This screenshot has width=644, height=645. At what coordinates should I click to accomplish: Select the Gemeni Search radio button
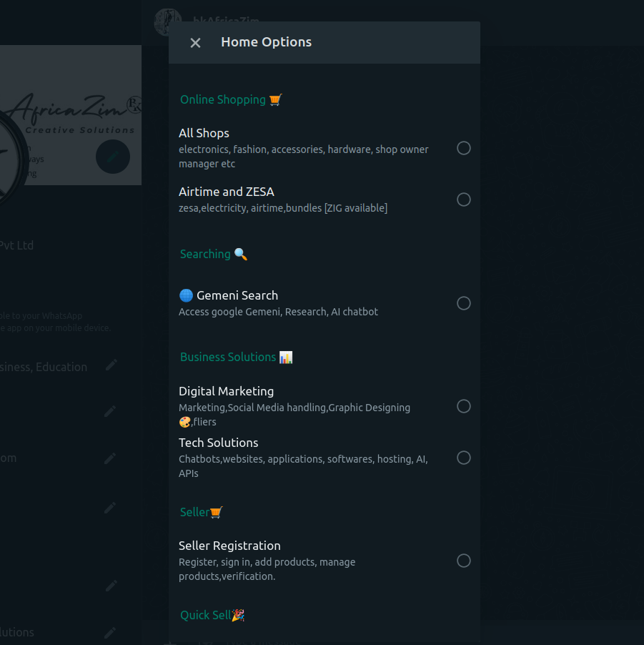pyautogui.click(x=464, y=303)
